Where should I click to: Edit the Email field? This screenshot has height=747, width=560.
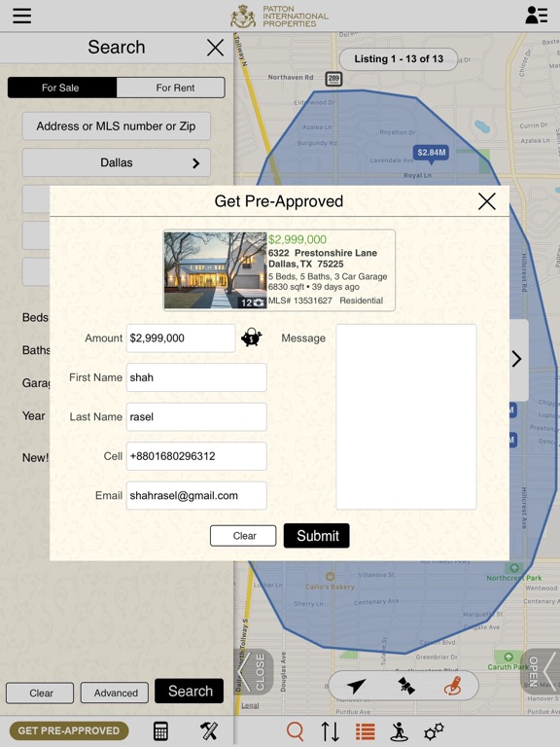click(196, 495)
